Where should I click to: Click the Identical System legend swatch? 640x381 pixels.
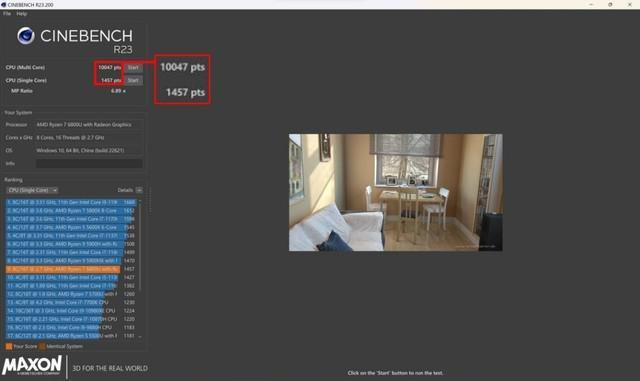point(42,346)
